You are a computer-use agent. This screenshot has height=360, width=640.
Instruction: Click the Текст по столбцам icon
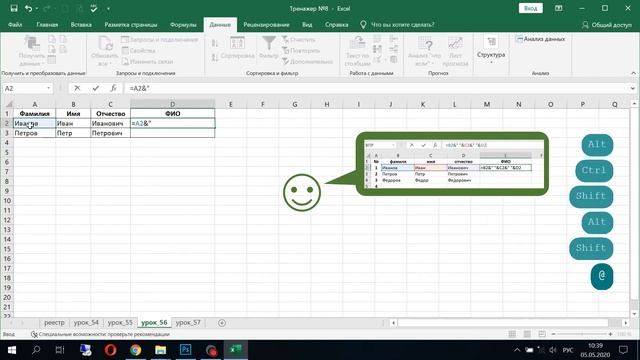click(358, 51)
